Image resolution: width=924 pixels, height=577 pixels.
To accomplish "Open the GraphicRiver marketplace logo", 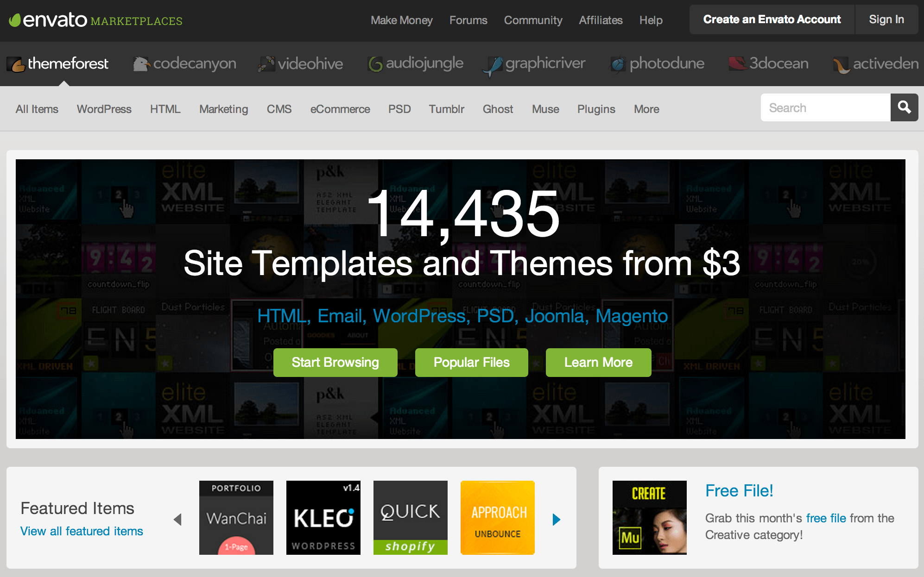I will [534, 63].
